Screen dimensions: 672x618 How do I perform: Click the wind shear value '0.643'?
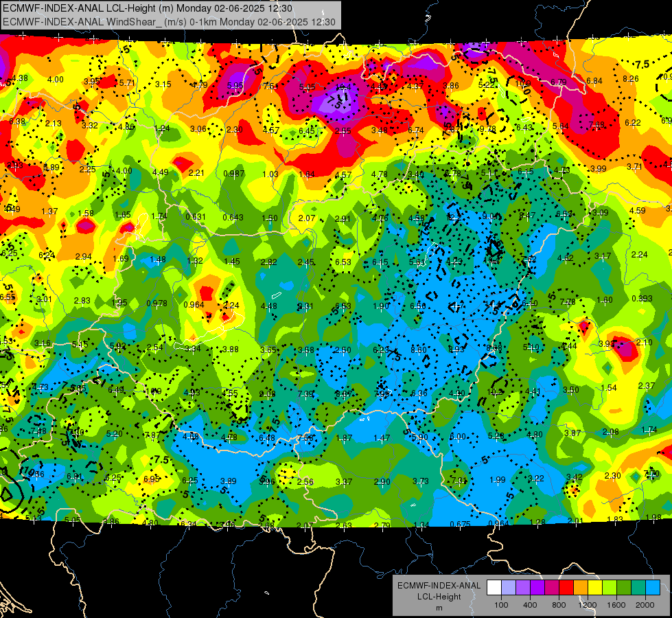pyautogui.click(x=233, y=218)
